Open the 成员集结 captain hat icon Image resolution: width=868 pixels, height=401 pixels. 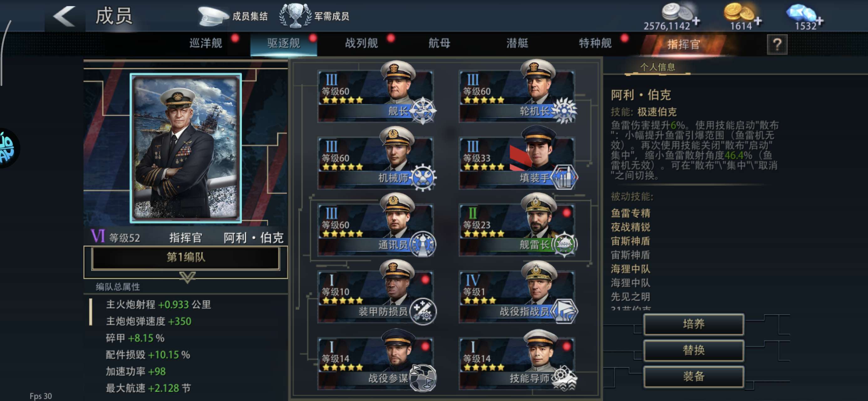pos(213,16)
